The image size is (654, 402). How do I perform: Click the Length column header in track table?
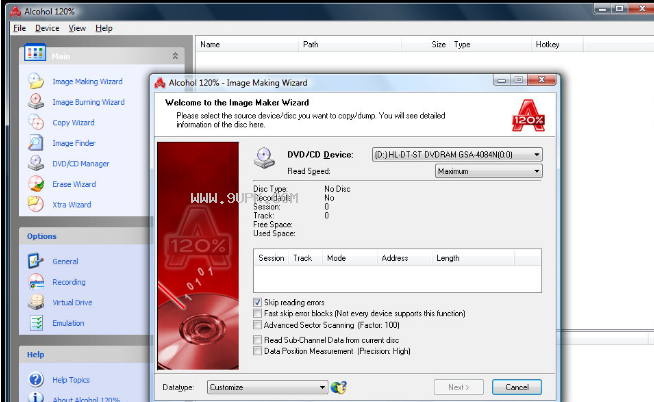[473, 258]
